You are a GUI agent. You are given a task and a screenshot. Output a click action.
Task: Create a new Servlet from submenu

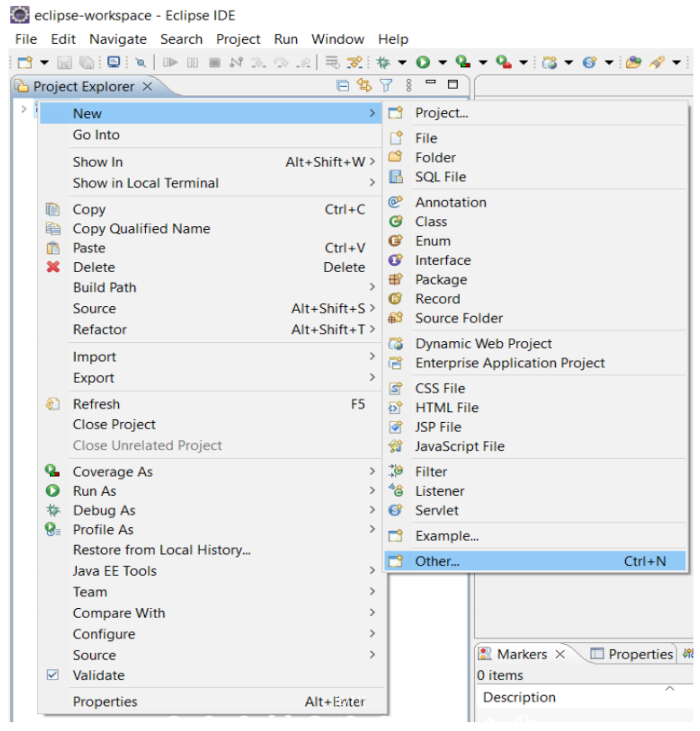(536, 511)
